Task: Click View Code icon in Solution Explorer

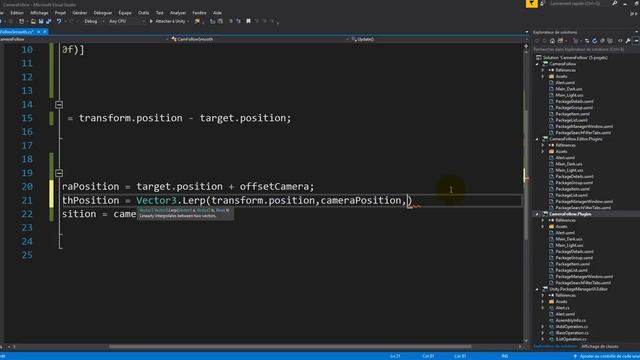Action: click(x=620, y=41)
